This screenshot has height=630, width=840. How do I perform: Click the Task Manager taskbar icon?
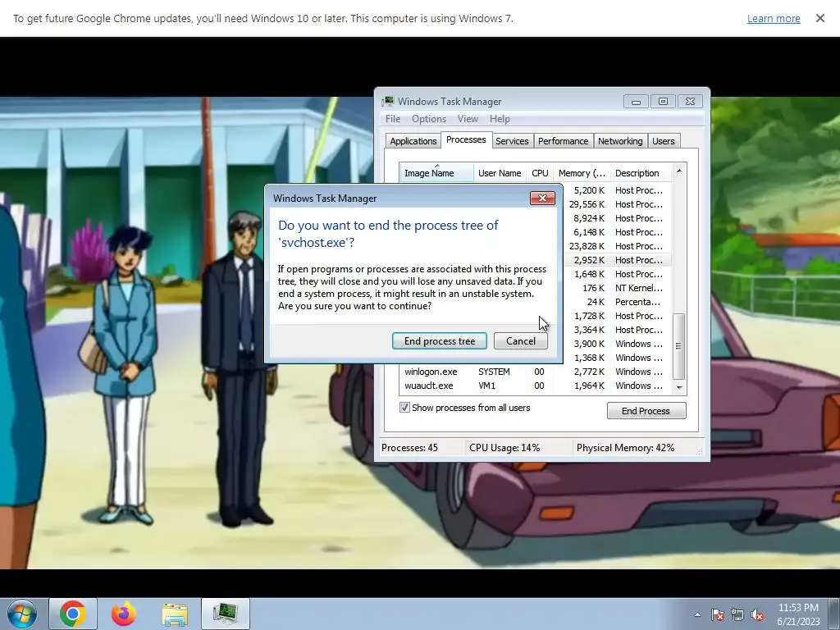coord(226,614)
